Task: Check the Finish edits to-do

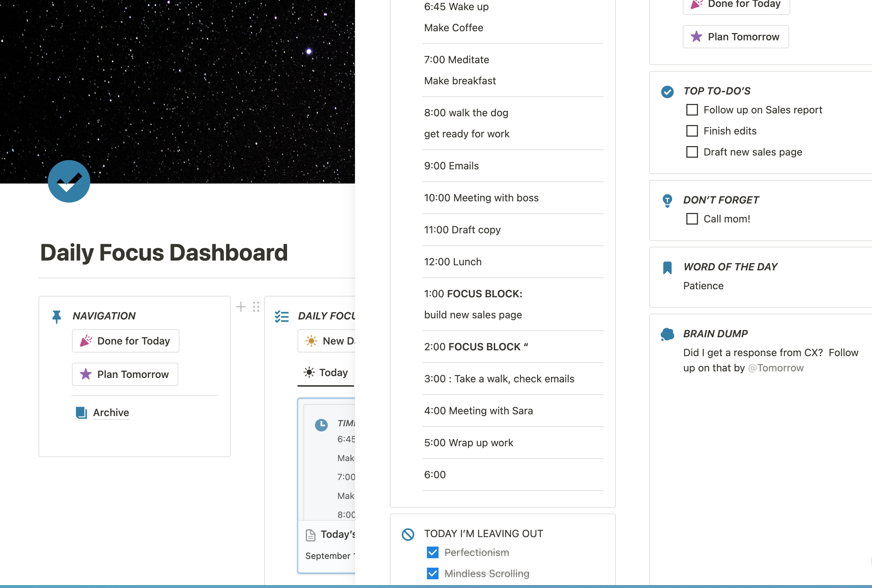Action: pyautogui.click(x=692, y=131)
